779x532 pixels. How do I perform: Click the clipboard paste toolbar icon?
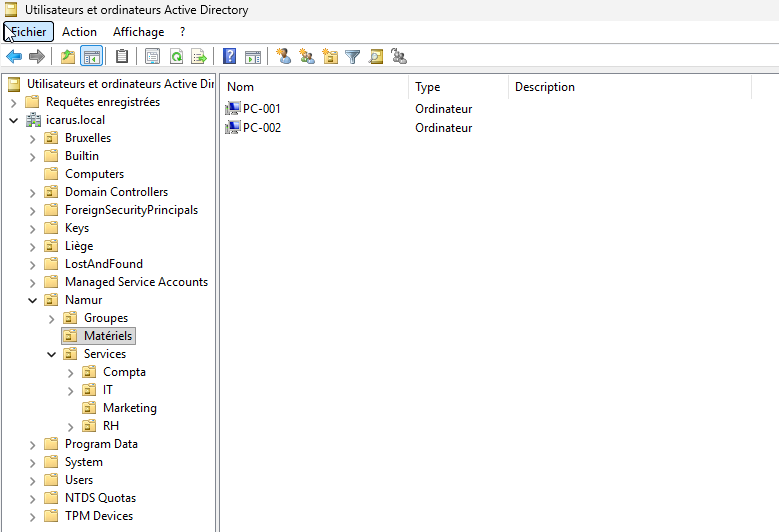pos(122,56)
